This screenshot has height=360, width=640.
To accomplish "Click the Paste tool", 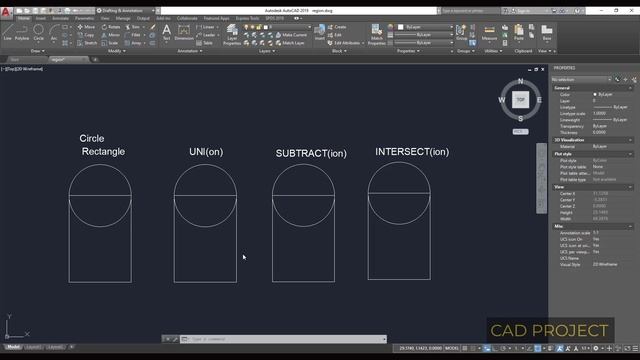I will (519, 32).
